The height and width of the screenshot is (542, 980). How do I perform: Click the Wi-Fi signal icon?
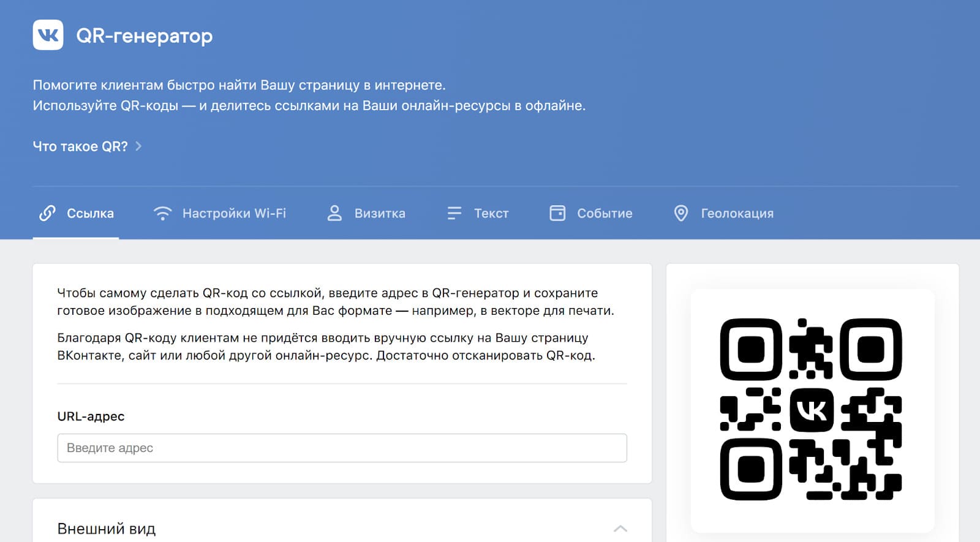pos(162,213)
